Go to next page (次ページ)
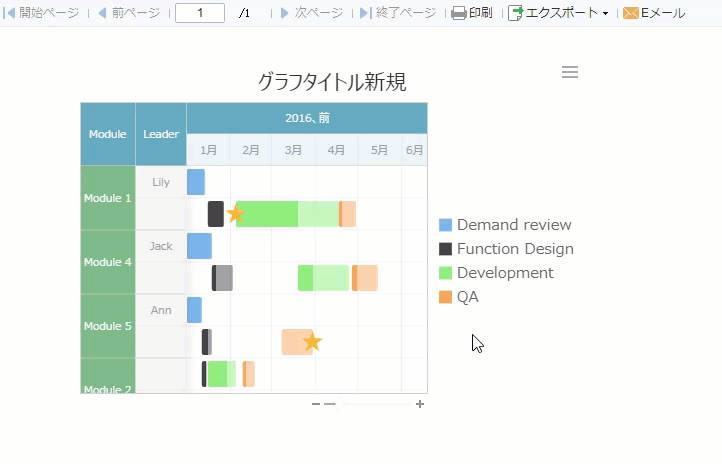Screen dimensions: 722x464 [285, 13]
